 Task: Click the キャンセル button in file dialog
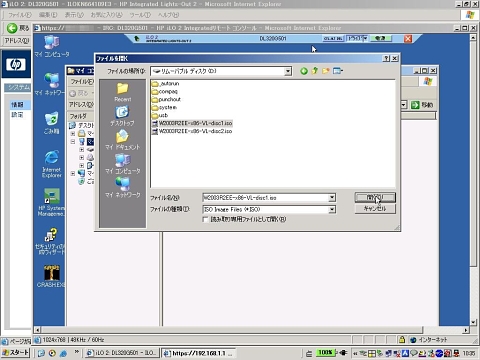click(x=375, y=209)
